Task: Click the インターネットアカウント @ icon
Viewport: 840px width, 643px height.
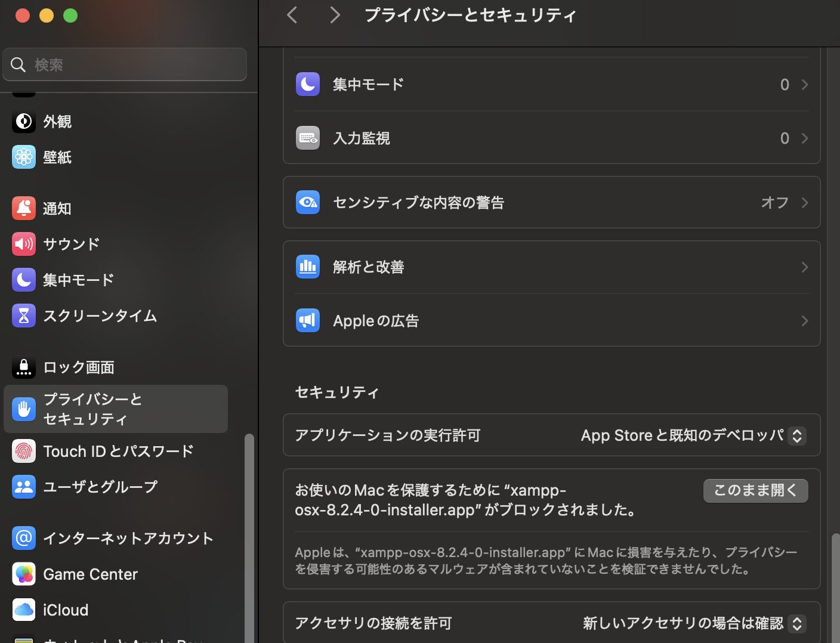Action: tap(24, 539)
